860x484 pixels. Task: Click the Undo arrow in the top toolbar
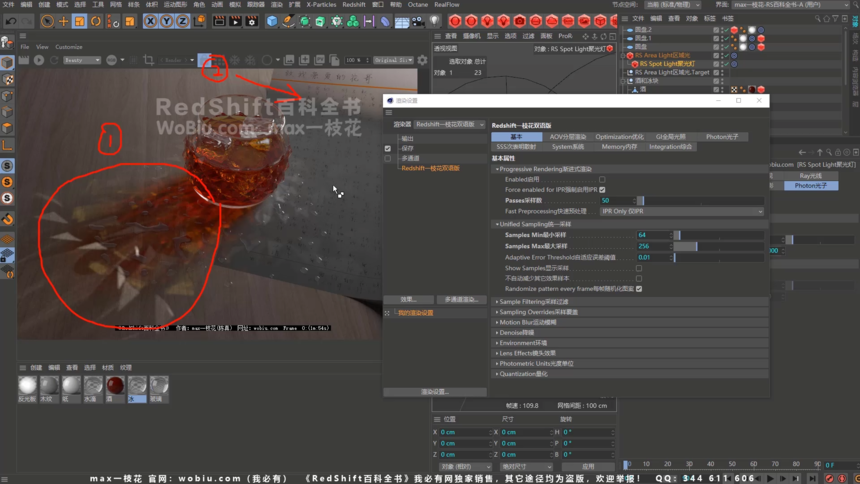click(11, 21)
